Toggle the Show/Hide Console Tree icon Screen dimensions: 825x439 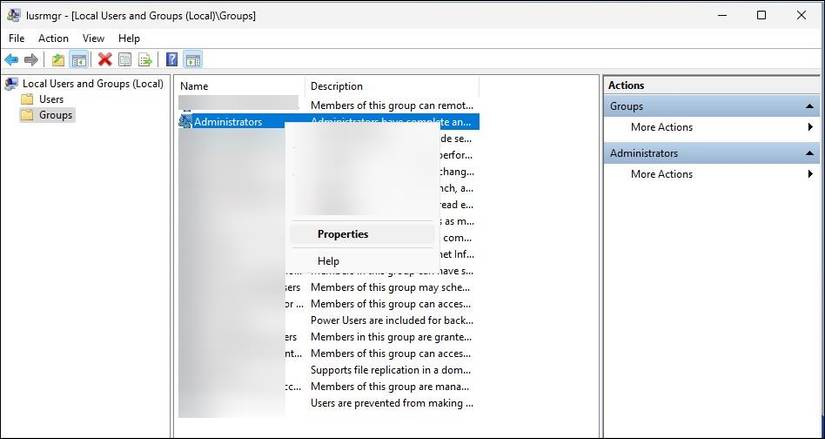pos(79,59)
